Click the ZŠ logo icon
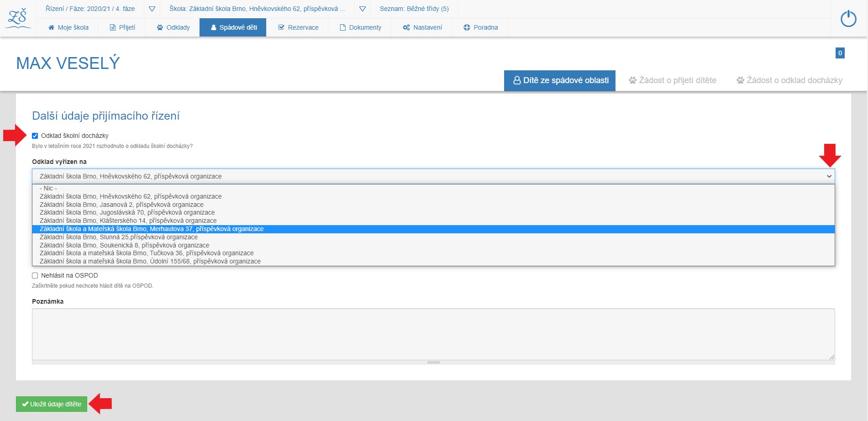This screenshot has width=868, height=421. [18, 19]
